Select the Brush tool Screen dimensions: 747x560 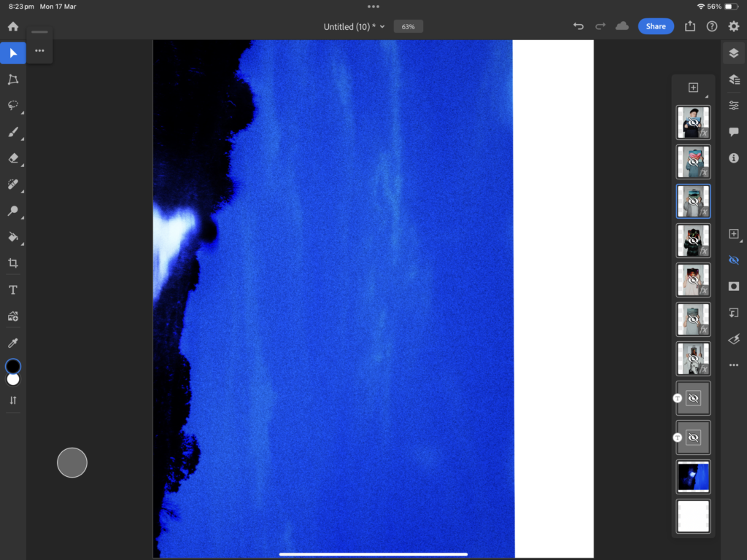pyautogui.click(x=13, y=132)
